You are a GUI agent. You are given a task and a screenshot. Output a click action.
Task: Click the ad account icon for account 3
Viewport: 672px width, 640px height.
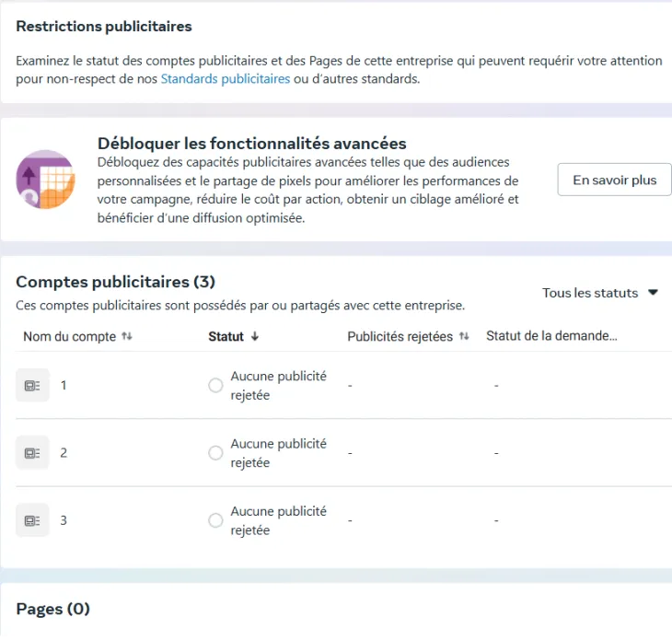point(32,520)
